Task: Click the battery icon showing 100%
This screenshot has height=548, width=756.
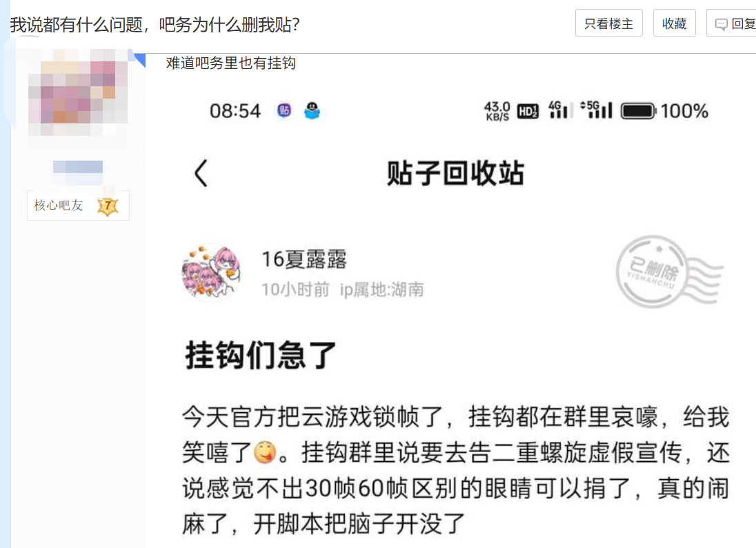Action: point(638,111)
